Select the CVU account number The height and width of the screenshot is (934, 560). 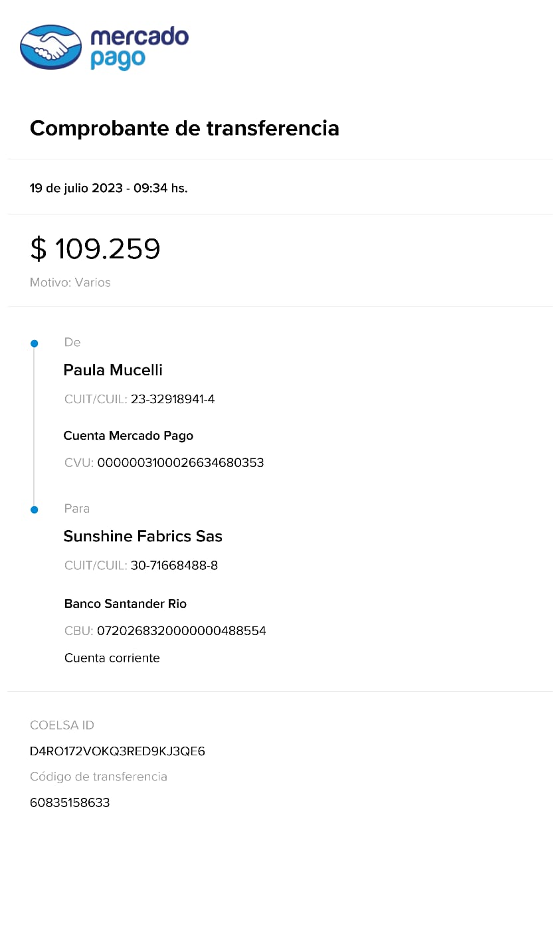tap(181, 463)
